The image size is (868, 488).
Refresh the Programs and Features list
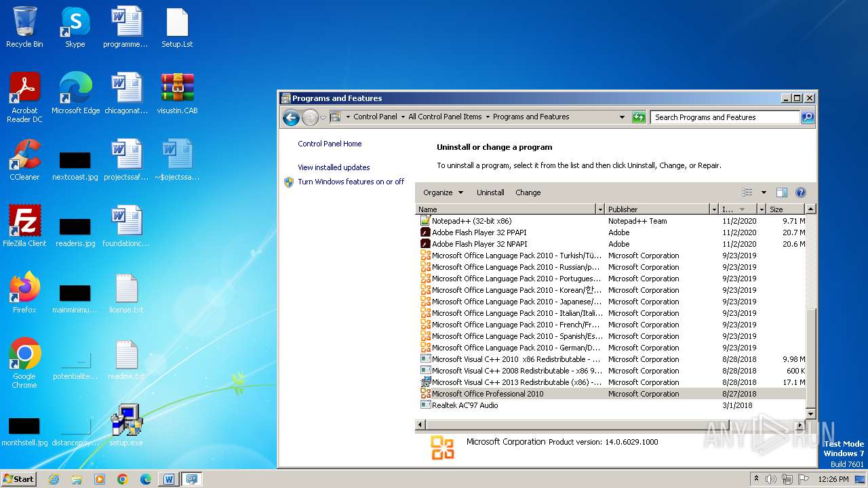tap(639, 117)
